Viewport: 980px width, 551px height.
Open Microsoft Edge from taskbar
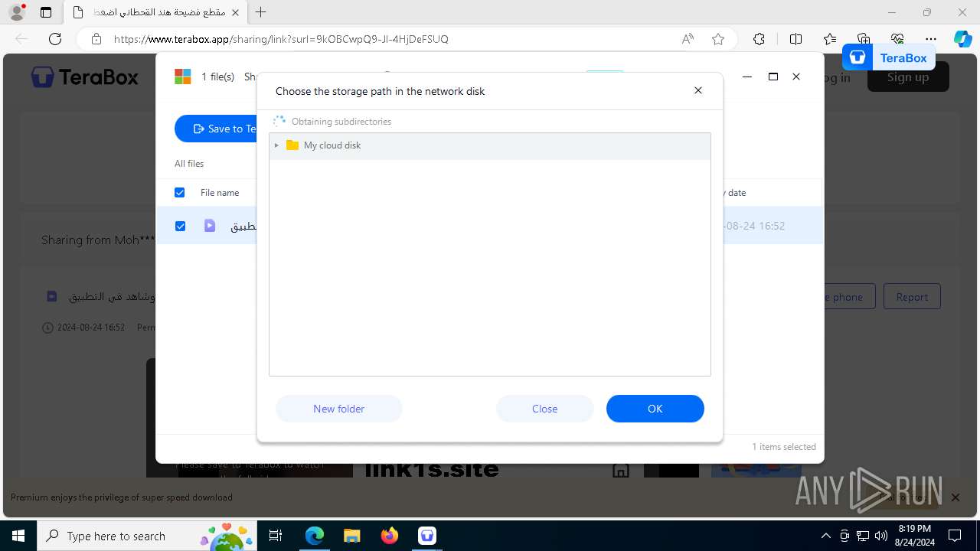[x=315, y=536]
